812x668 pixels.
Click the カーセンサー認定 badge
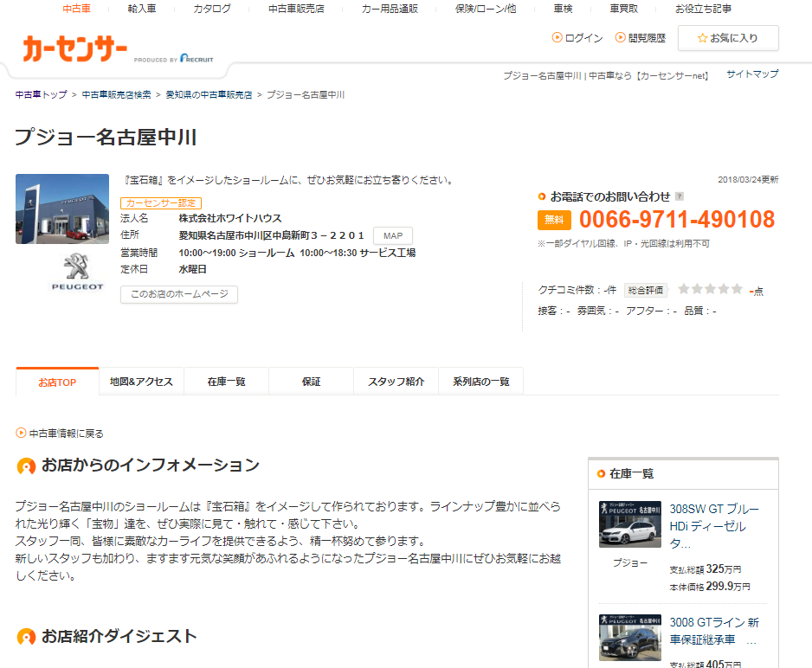coord(161,202)
